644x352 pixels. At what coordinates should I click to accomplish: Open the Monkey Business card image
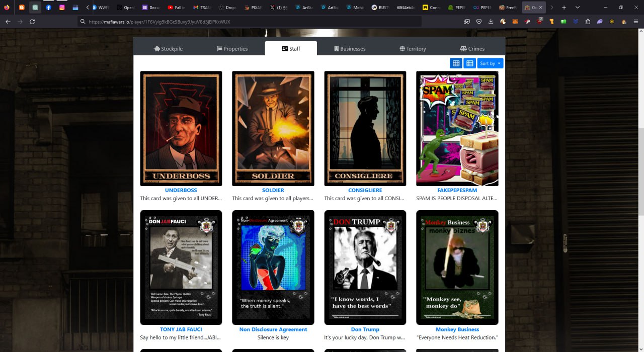click(457, 268)
